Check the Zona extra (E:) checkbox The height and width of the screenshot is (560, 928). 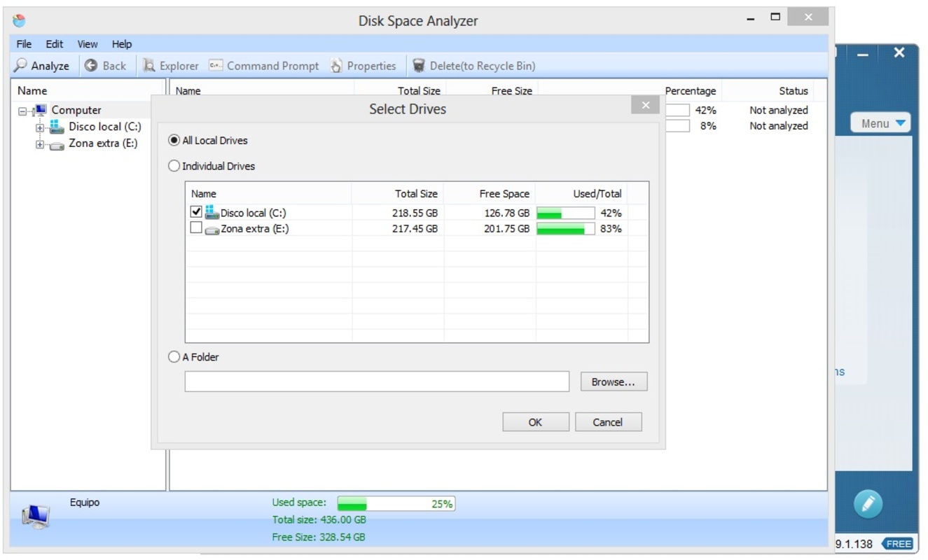pos(196,228)
